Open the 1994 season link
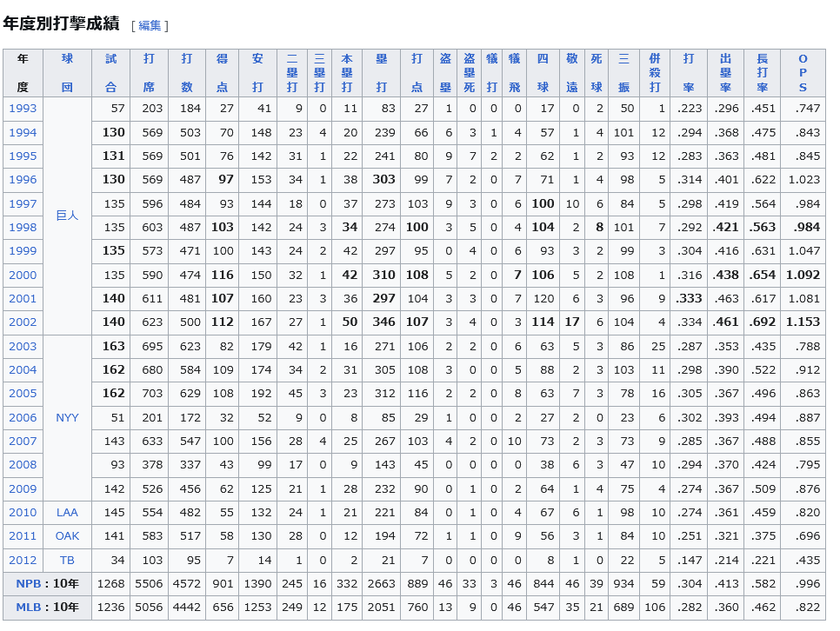The image size is (840, 631). 23,133
